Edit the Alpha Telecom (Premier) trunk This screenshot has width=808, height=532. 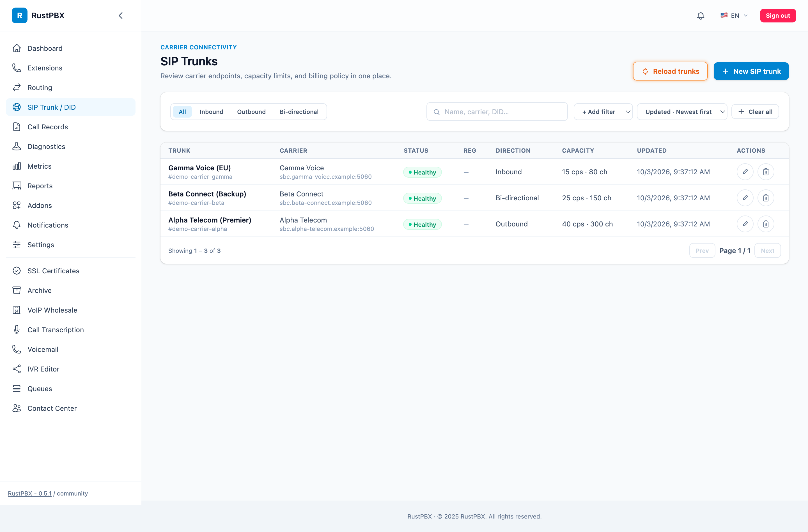pyautogui.click(x=745, y=224)
